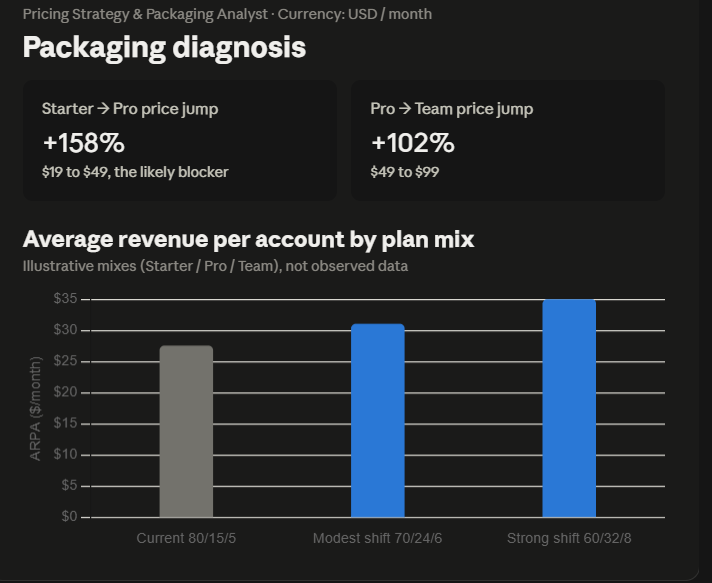Select the Illustrative mixes subtitle text
Image resolution: width=712 pixels, height=583 pixels.
tap(215, 266)
